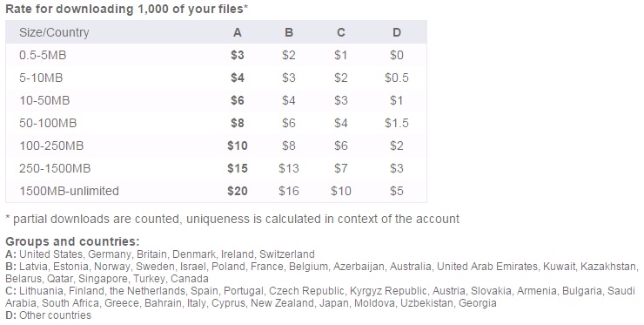Click the $0.5 rate in column D
Image resolution: width=644 pixels, height=325 pixels.
click(x=397, y=78)
